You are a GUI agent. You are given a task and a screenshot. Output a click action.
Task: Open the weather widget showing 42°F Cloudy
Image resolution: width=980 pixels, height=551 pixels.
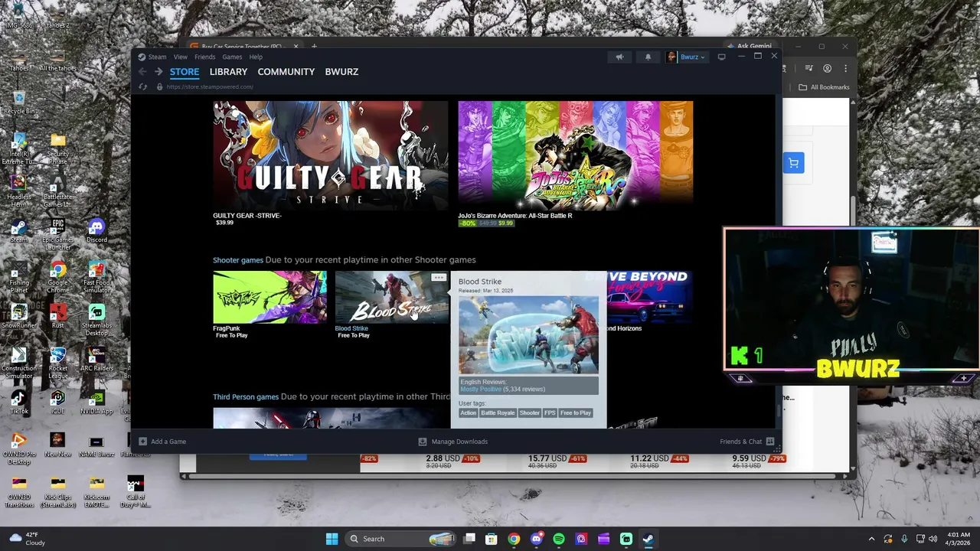[x=28, y=539]
